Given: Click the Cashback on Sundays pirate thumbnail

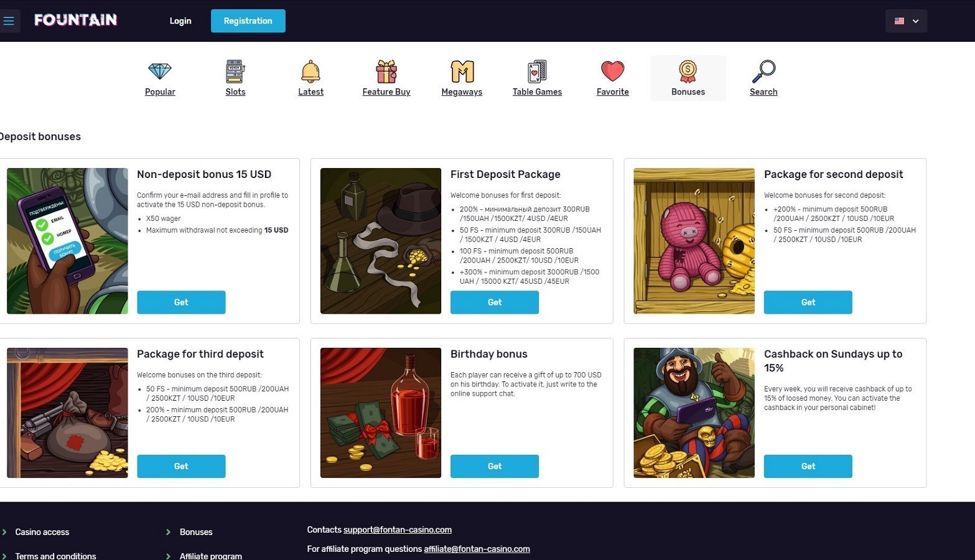Looking at the screenshot, I should tap(694, 413).
